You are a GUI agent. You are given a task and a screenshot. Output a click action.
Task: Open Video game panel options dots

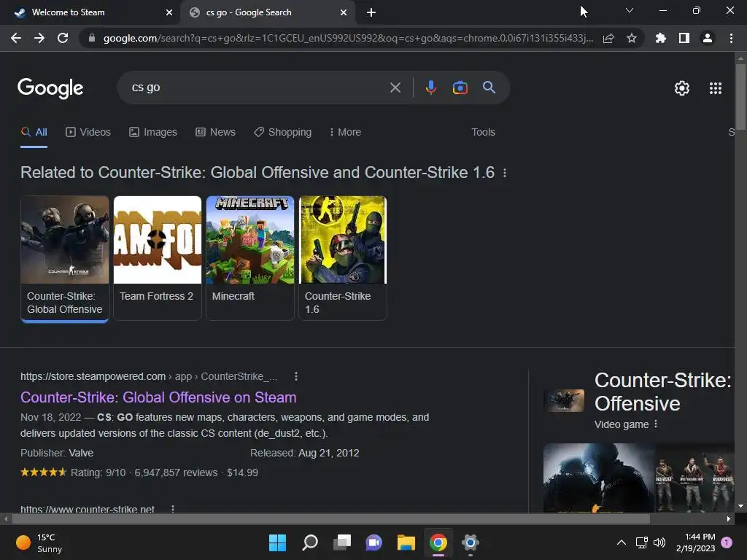click(x=656, y=424)
